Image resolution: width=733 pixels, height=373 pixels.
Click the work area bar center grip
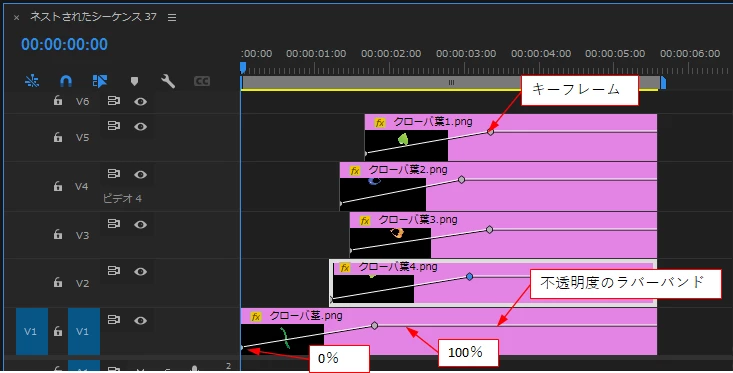[451, 83]
